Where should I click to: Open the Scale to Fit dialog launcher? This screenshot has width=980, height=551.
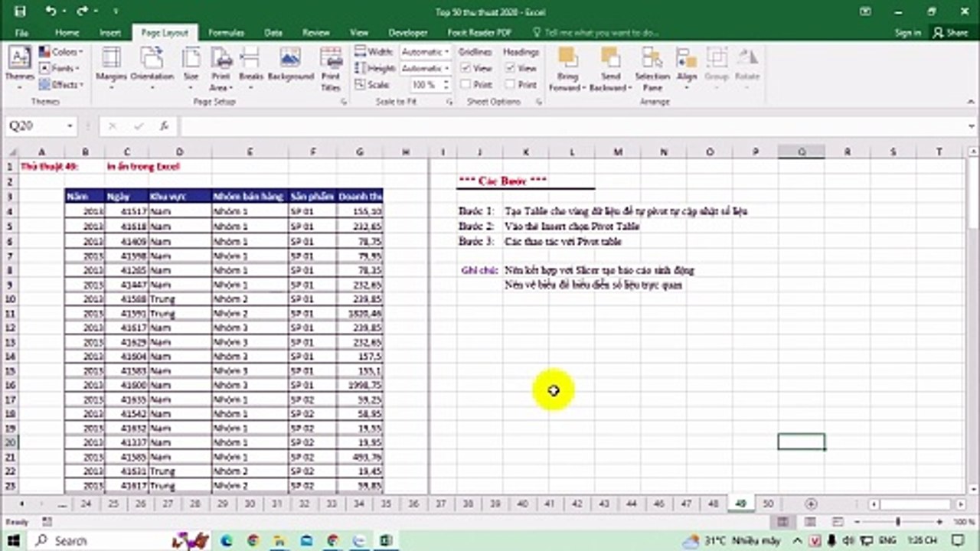pyautogui.click(x=448, y=101)
